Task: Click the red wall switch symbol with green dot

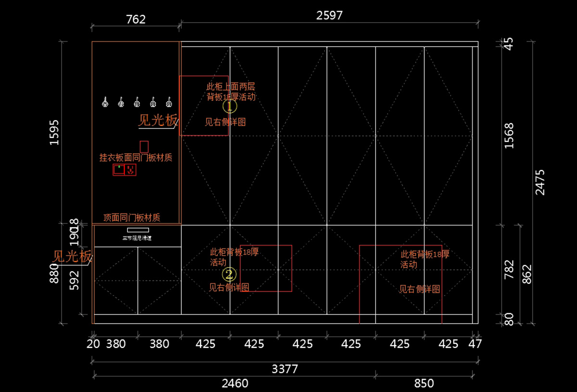Action: 119,170
